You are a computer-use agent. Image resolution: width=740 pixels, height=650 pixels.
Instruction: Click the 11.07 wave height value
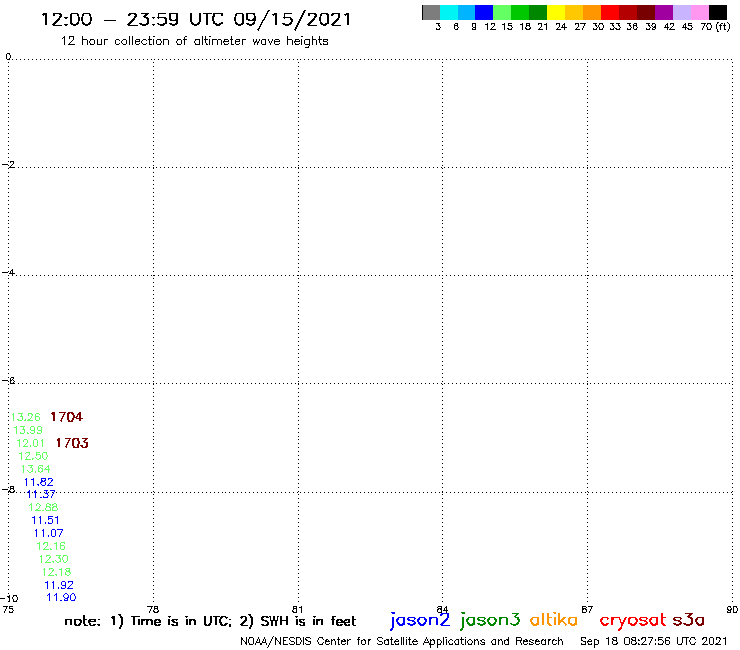pyautogui.click(x=48, y=533)
